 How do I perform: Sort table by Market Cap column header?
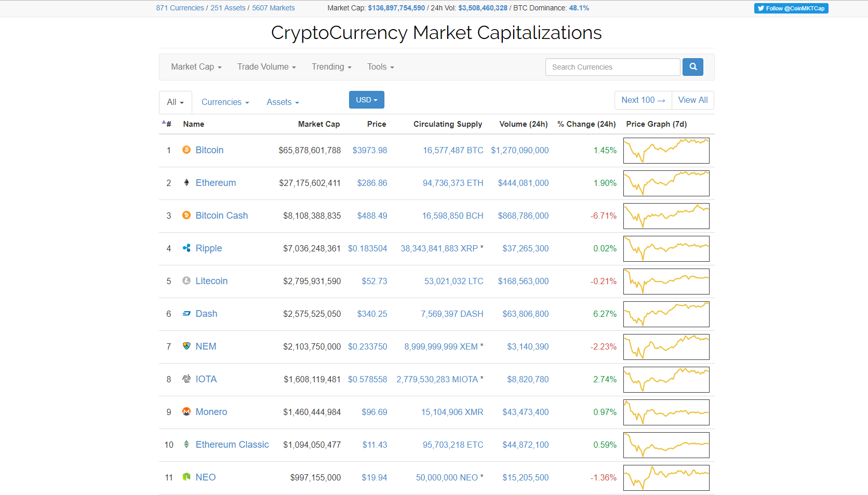pyautogui.click(x=319, y=124)
